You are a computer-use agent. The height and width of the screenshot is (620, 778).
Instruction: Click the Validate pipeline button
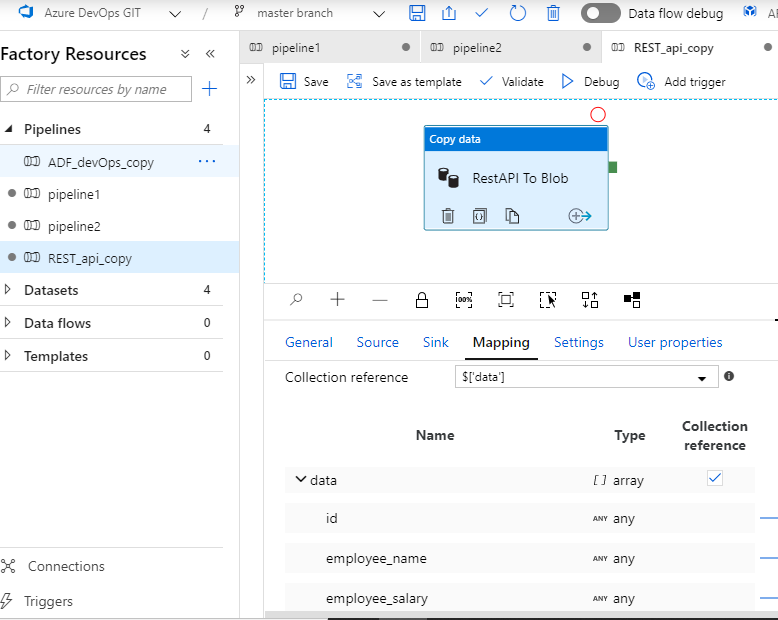[x=512, y=81]
